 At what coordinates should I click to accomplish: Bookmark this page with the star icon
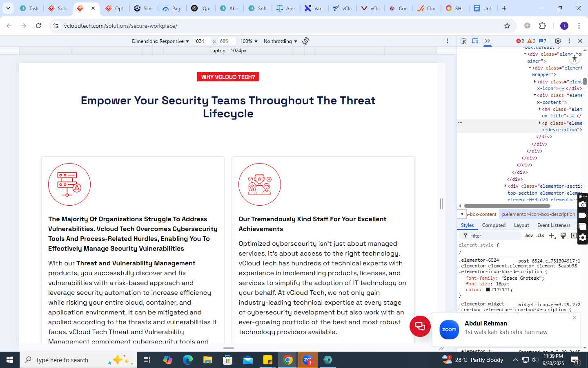(x=507, y=26)
